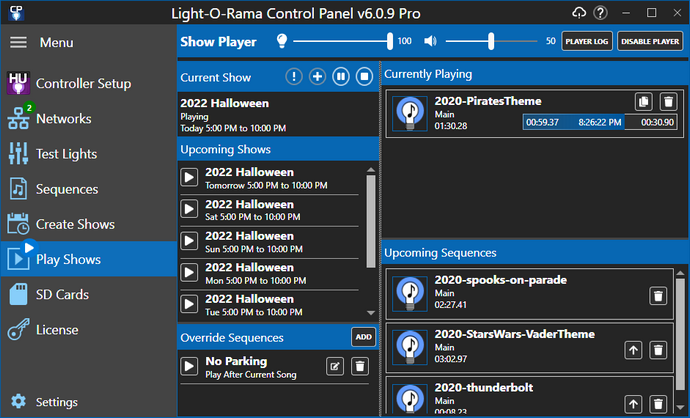Viewport: 690px width, 418px height.
Task: Open License in sidebar
Action: point(88,330)
